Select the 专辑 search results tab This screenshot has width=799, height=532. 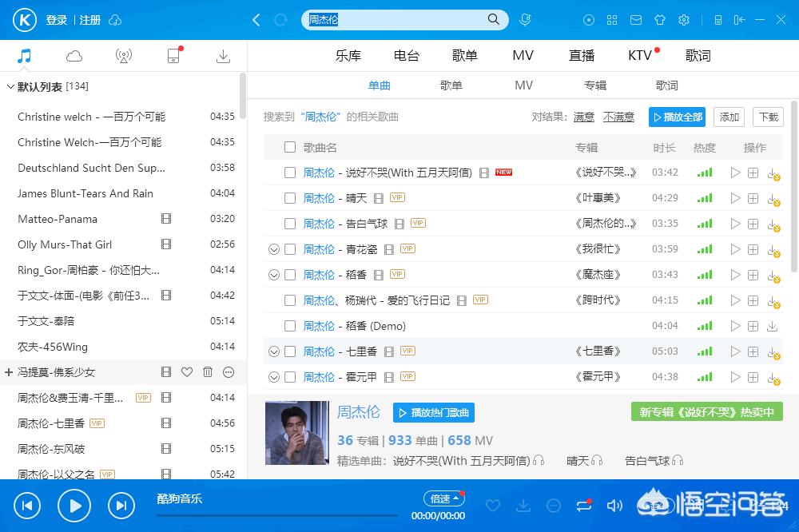[x=595, y=85]
